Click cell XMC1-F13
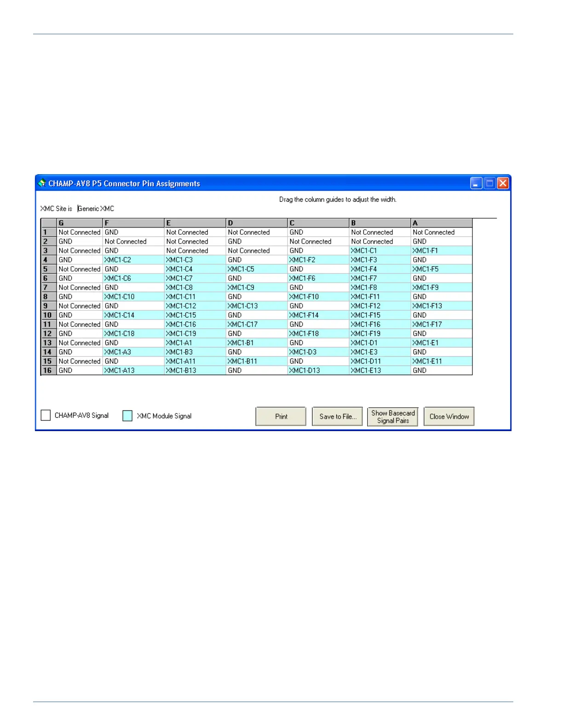 click(442, 306)
